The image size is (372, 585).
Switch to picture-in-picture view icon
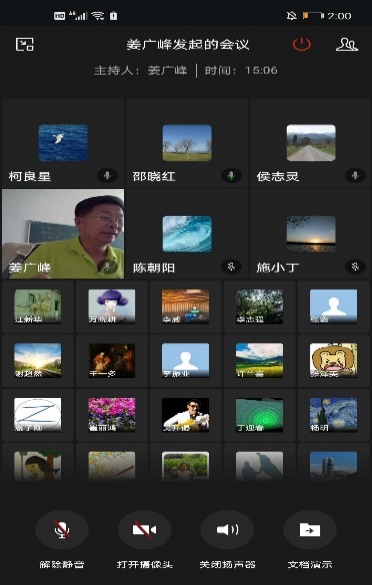coord(25,44)
